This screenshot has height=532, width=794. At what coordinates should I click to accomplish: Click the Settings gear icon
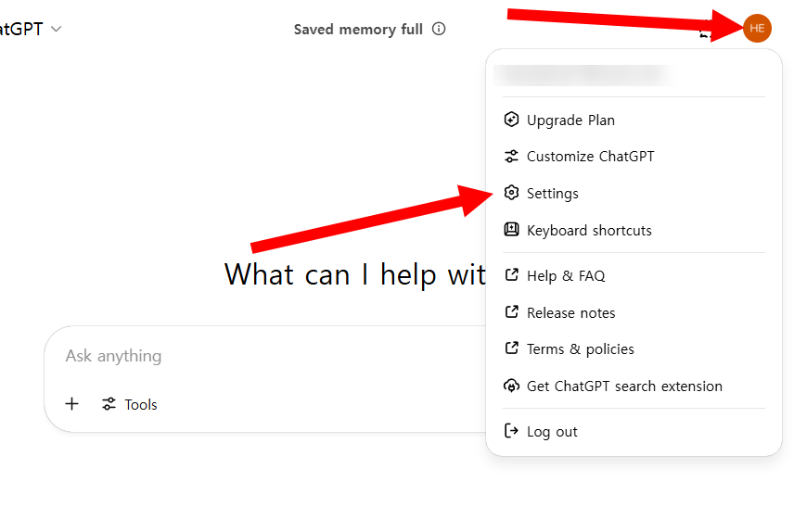coord(511,193)
